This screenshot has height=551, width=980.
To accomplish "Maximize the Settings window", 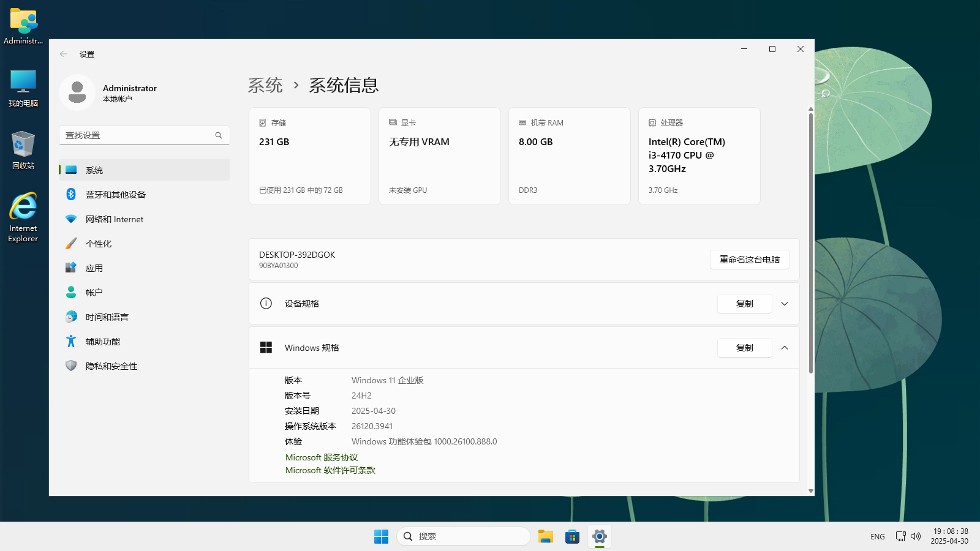I will click(x=772, y=49).
